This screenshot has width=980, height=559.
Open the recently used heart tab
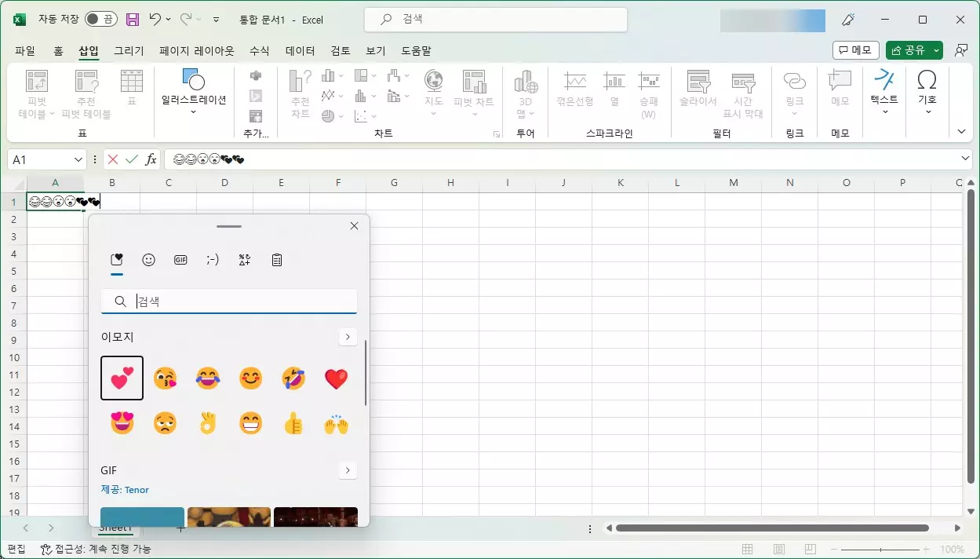[117, 260]
